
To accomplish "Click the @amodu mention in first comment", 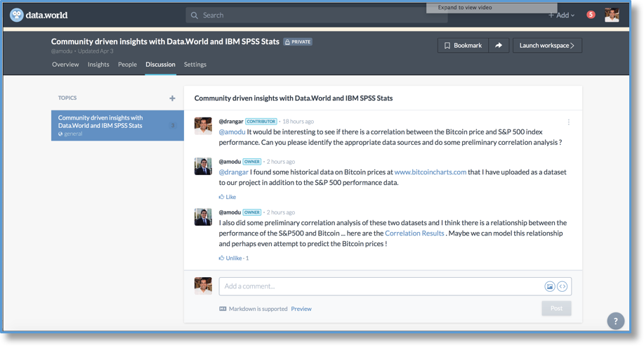I will pyautogui.click(x=232, y=132).
